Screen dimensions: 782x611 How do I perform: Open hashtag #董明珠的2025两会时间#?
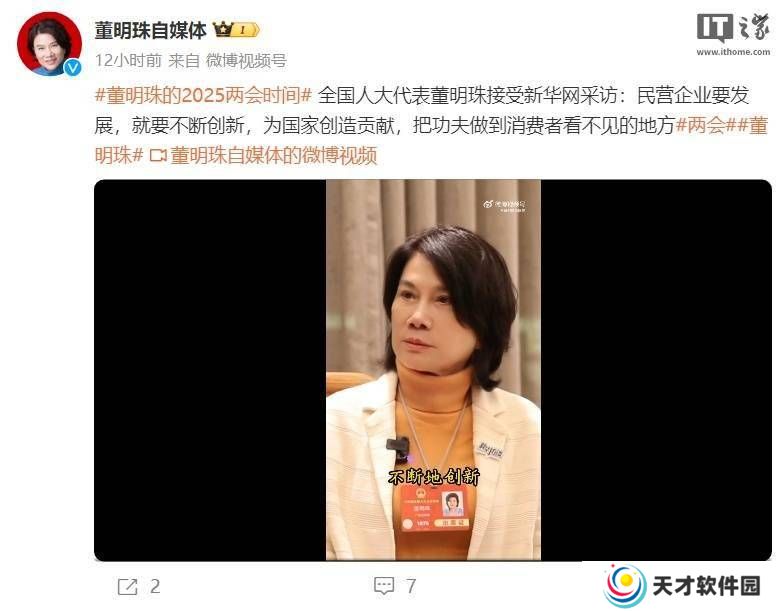click(203, 95)
